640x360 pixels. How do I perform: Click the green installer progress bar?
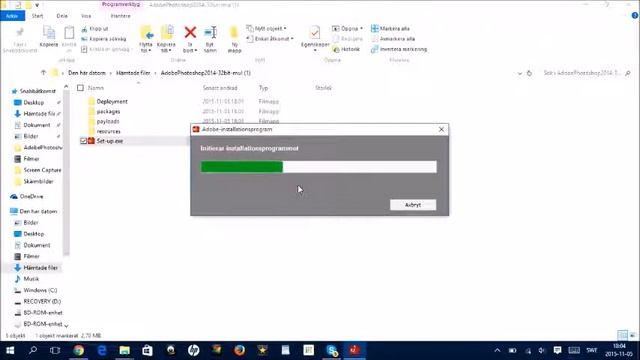click(242, 167)
